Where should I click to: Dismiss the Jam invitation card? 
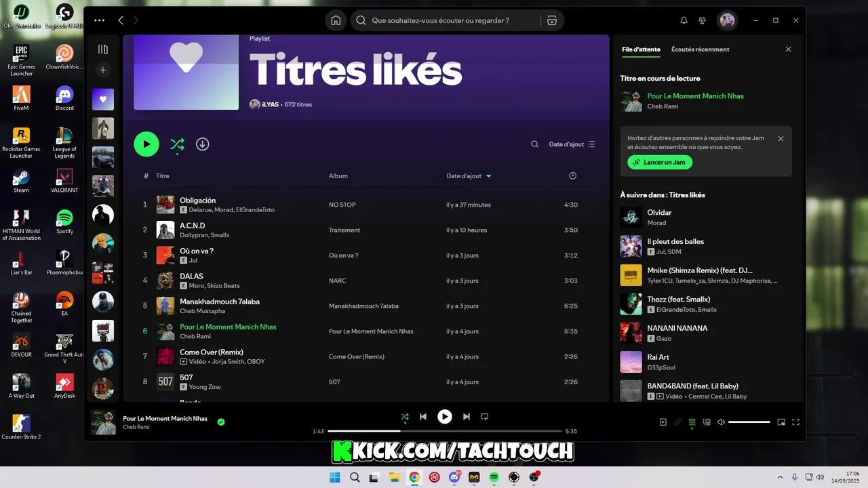(x=781, y=138)
